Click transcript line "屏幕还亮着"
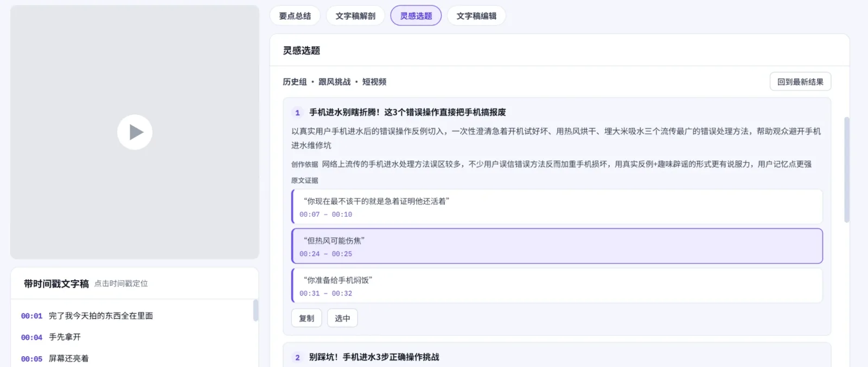 (x=68, y=359)
